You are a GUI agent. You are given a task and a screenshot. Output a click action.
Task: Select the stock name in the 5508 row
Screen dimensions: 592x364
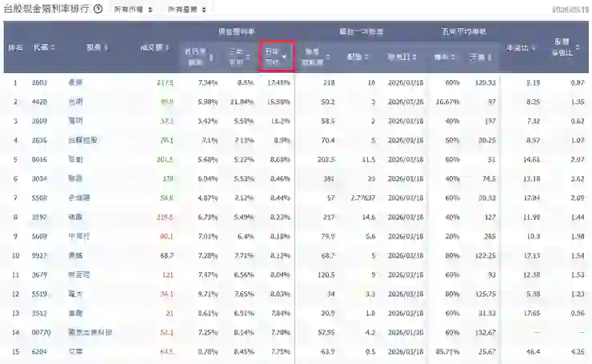point(79,198)
